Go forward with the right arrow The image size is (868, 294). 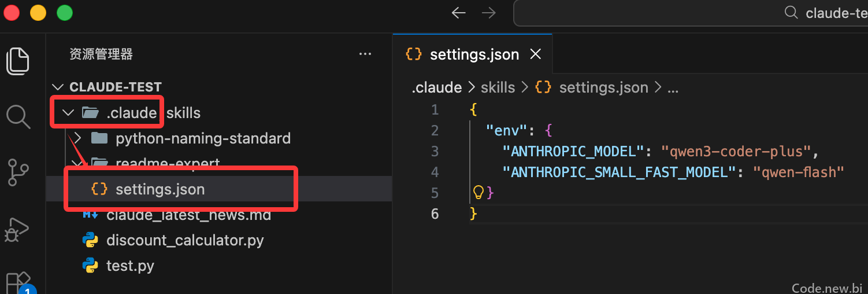tap(489, 13)
